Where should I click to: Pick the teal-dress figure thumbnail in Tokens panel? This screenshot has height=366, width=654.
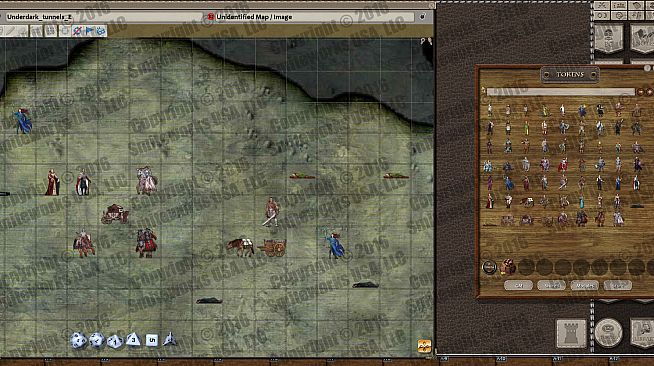[581, 201]
